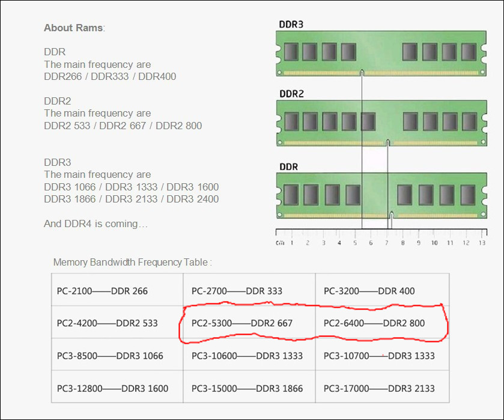This screenshot has height=420, width=504.
Task: Click the 'DDR3' heading in the left text
Action: tap(57, 162)
